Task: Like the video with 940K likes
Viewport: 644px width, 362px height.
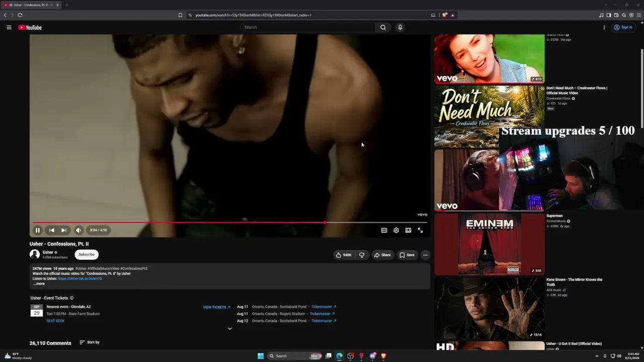Action: 344,255
